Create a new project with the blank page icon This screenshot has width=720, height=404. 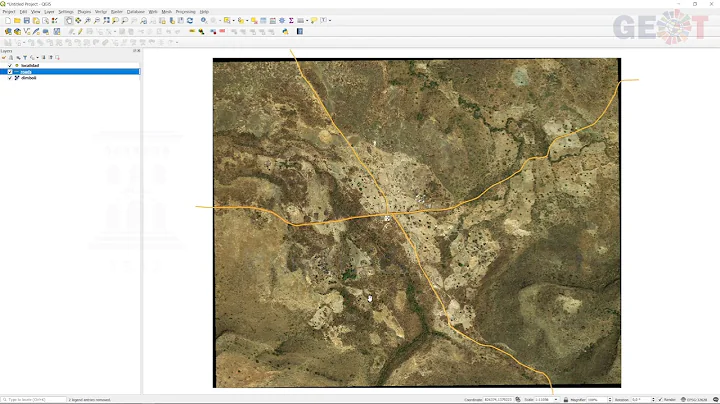point(8,21)
